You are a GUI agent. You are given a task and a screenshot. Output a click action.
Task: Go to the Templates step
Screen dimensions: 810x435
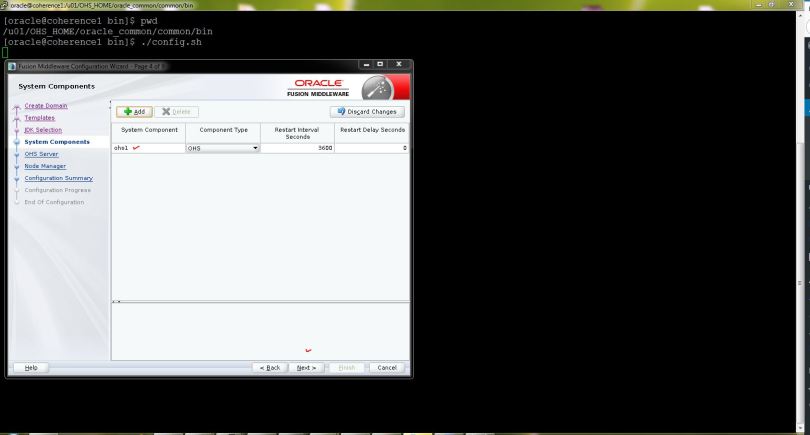39,118
